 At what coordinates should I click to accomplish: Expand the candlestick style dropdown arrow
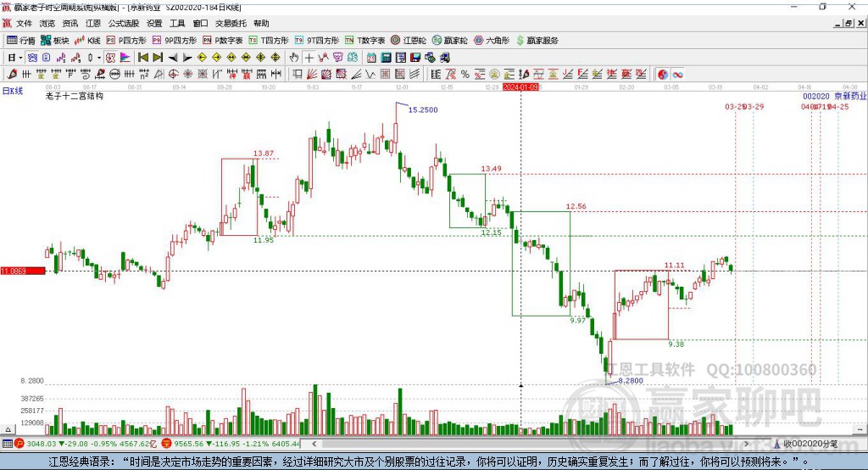pyautogui.click(x=99, y=58)
